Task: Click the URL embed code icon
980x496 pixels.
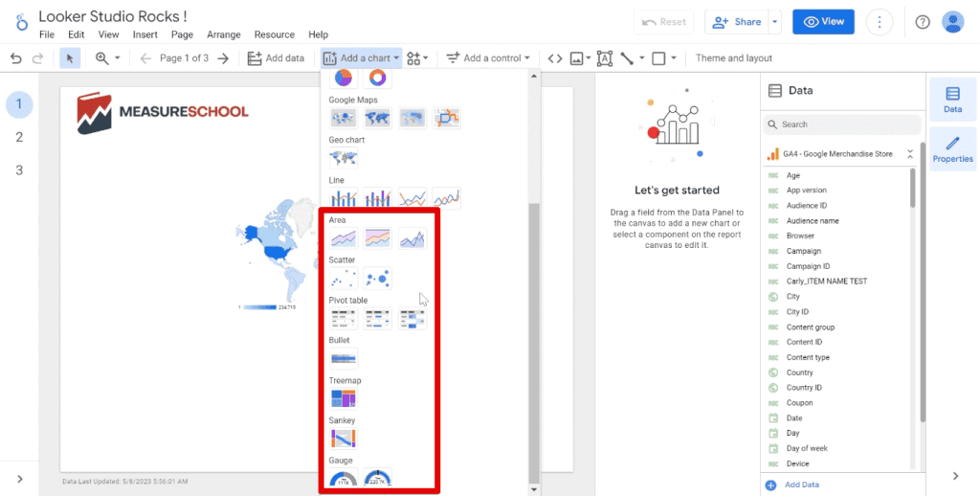Action: click(x=555, y=58)
